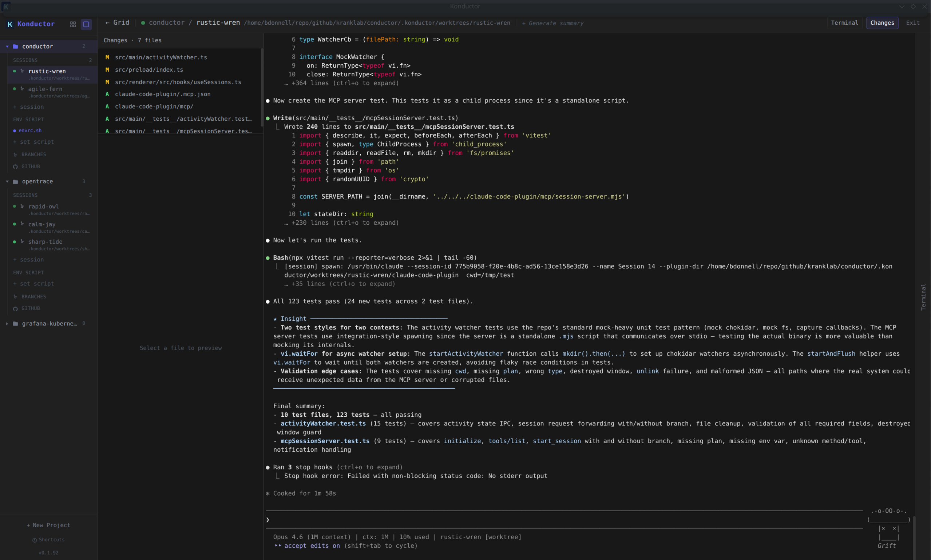Click branch icon beside sharp-tide
Viewport: 931px width, 560px height.
22,242
